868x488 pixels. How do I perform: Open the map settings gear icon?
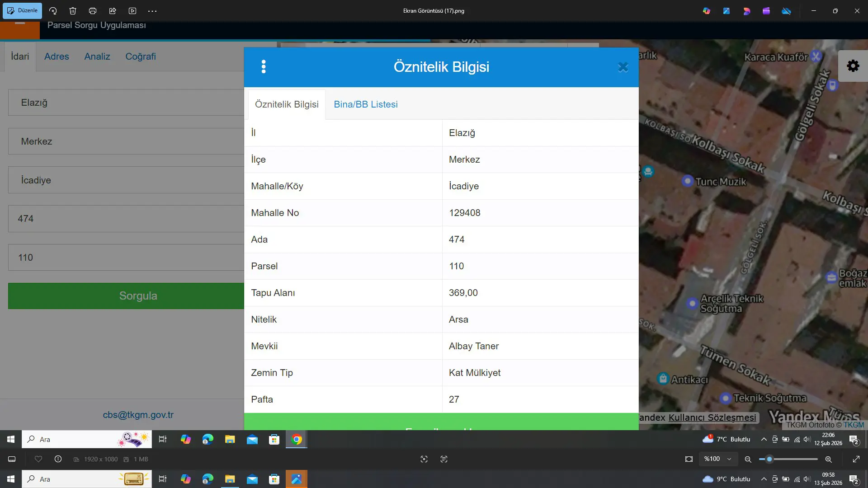click(853, 66)
